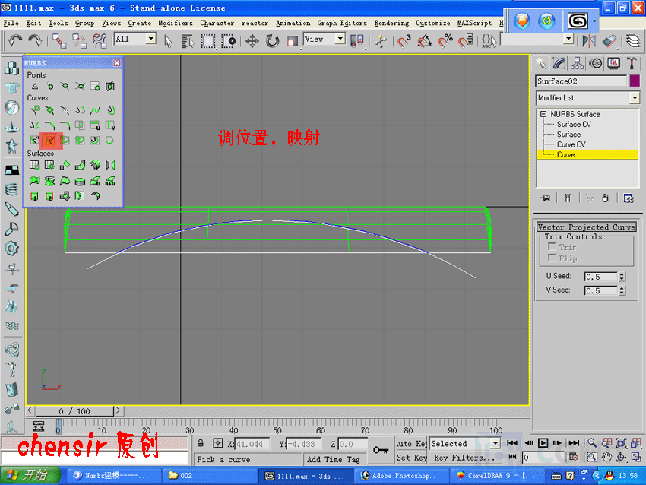Open the Rendering menu
The height and width of the screenshot is (485, 646).
pos(391,23)
